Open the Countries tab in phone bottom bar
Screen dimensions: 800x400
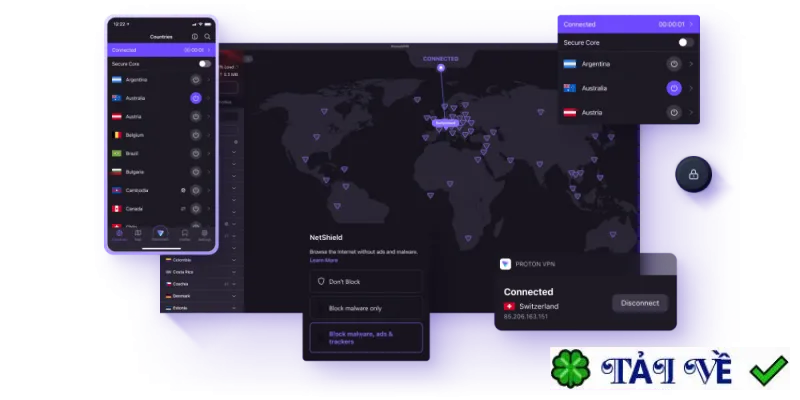click(119, 235)
